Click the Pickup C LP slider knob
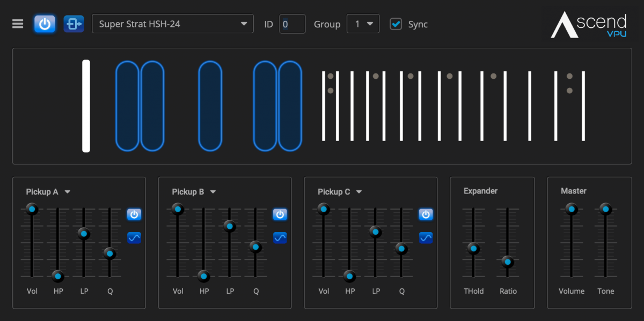This screenshot has width=644, height=321. tap(376, 232)
